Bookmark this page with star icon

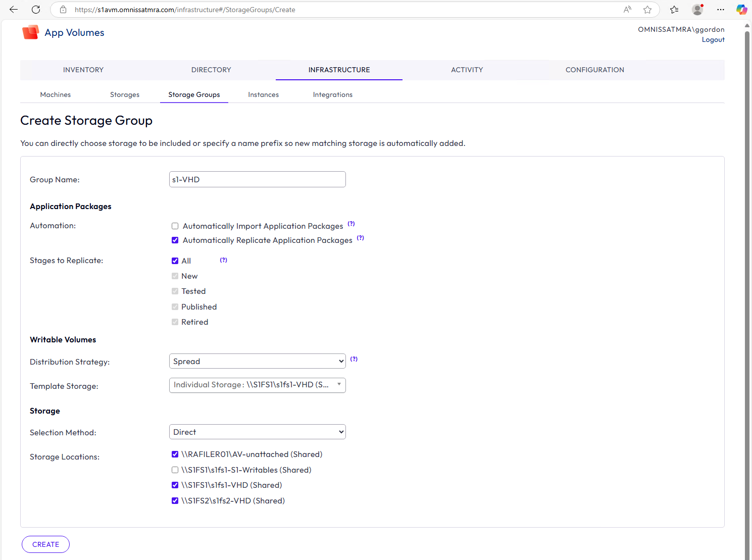(647, 10)
